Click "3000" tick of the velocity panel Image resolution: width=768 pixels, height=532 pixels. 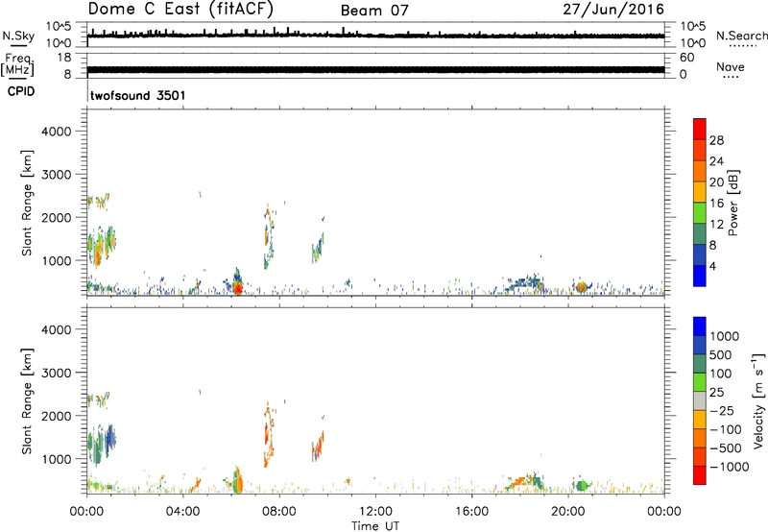(x=57, y=373)
